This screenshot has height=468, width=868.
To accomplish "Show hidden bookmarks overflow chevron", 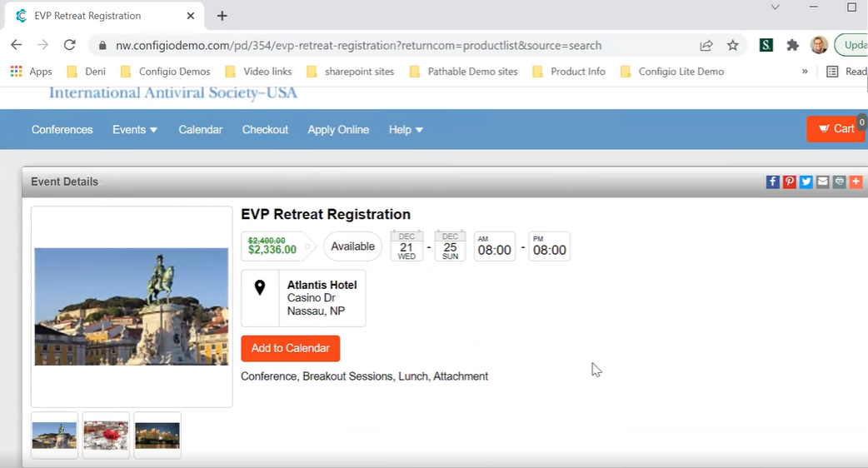I will [805, 72].
